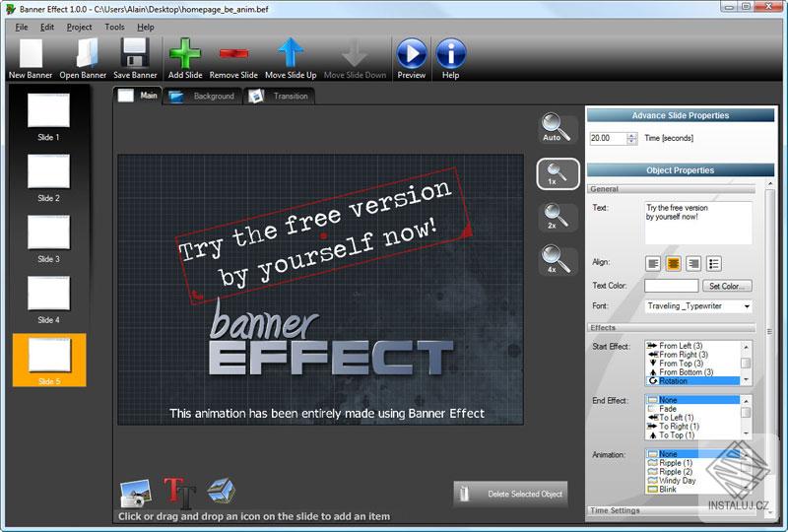Choose Fade end effect
The width and height of the screenshot is (788, 532).
[692, 409]
